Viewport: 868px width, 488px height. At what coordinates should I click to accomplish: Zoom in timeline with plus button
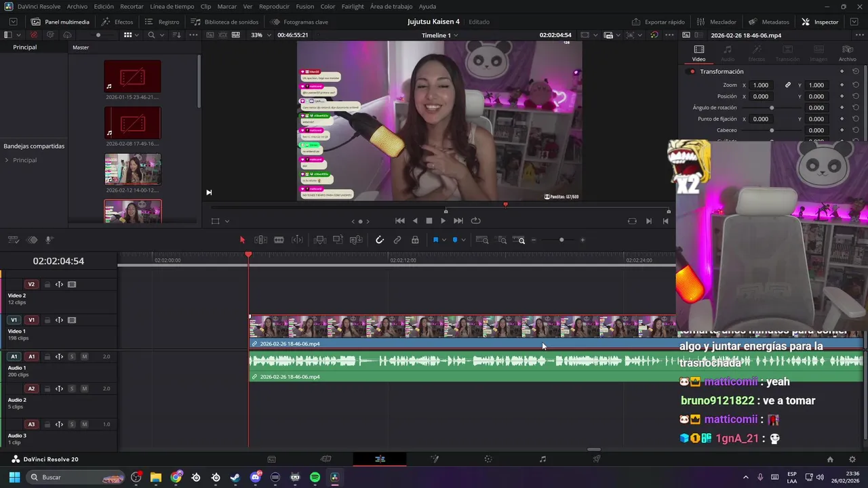(583, 240)
